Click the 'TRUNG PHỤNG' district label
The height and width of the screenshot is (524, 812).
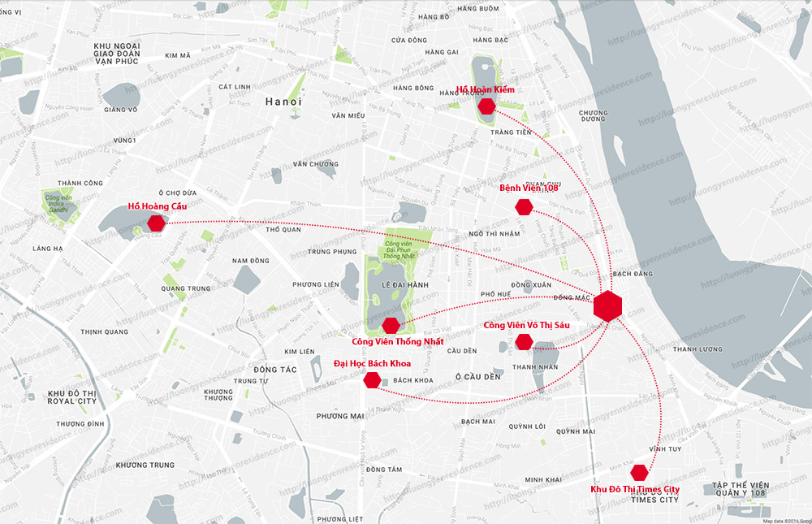pyautogui.click(x=332, y=251)
